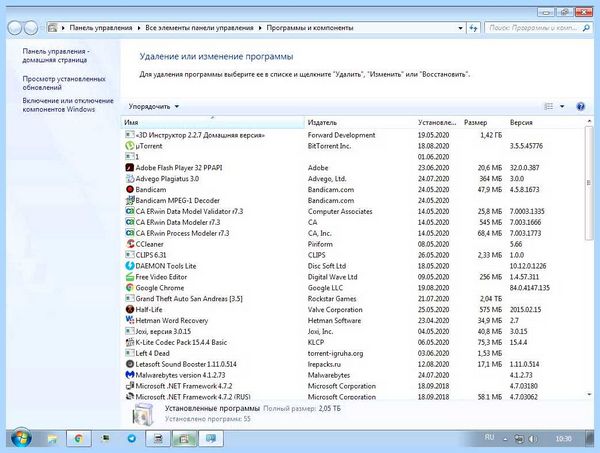Select the Letasoft Sound Booster icon

[130, 364]
